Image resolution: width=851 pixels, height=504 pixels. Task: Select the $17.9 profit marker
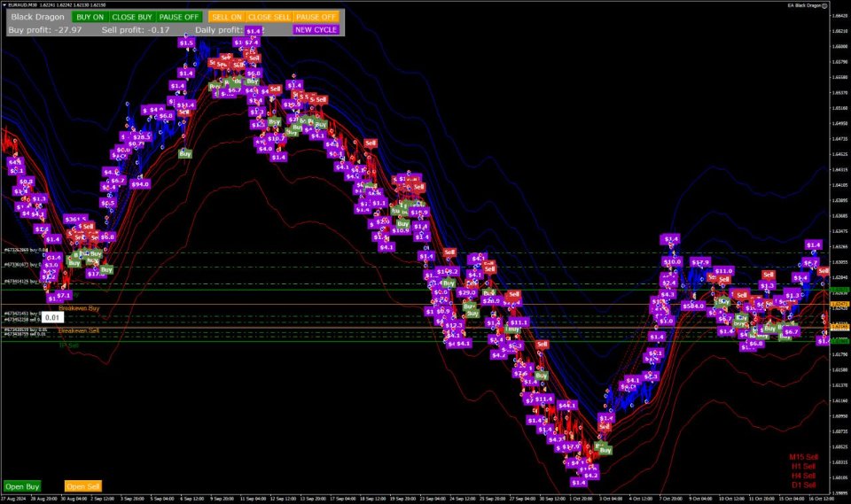[700, 262]
